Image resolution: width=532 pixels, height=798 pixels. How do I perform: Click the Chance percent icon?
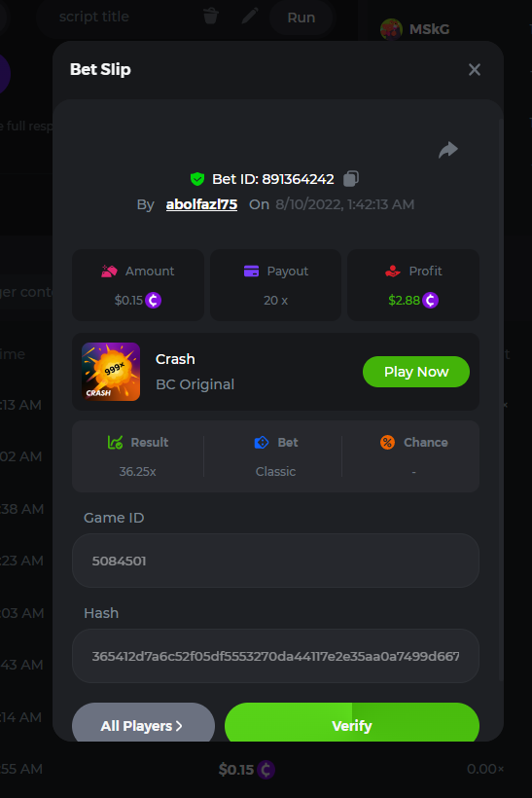(x=387, y=442)
